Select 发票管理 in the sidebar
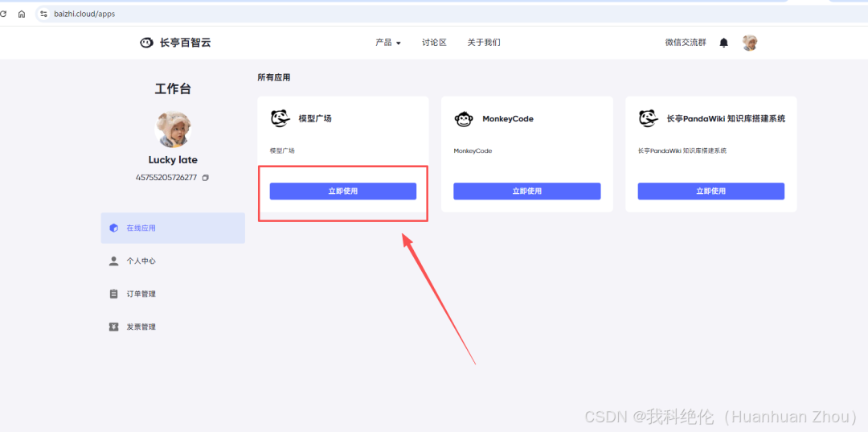The height and width of the screenshot is (432, 868). (x=173, y=327)
